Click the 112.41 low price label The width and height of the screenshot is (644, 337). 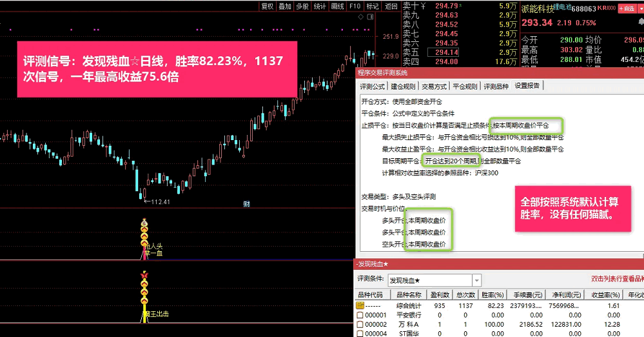[x=160, y=202]
